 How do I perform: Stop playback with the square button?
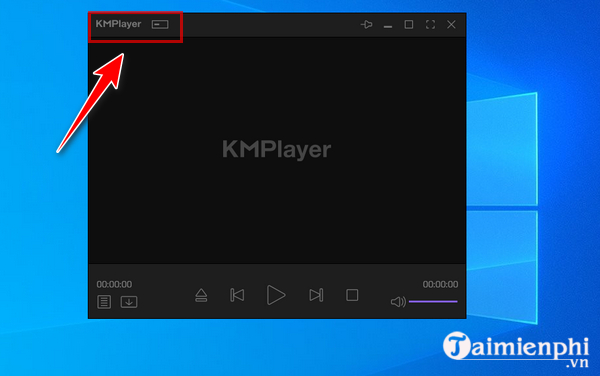(x=352, y=295)
